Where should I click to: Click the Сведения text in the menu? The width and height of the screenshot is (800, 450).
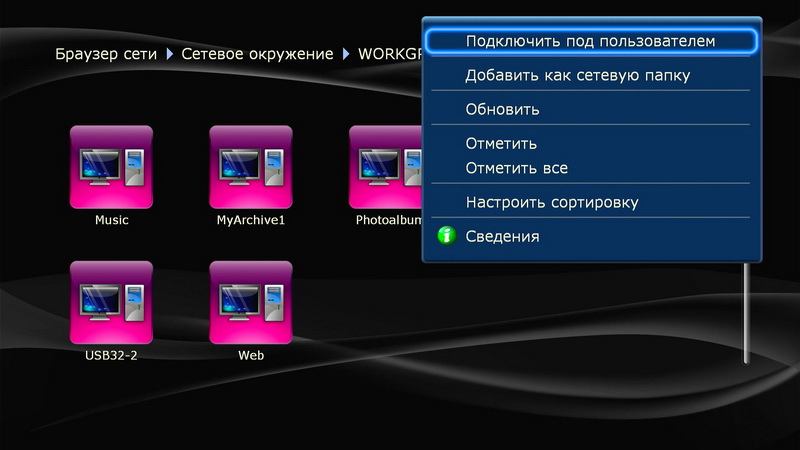tap(502, 236)
